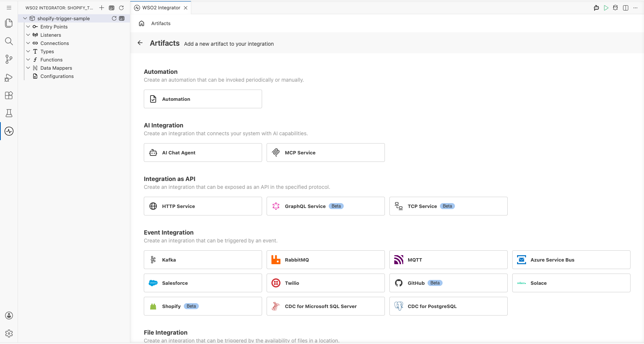Open the Accounts menu icon
The width and height of the screenshot is (644, 344).
pos(9,316)
